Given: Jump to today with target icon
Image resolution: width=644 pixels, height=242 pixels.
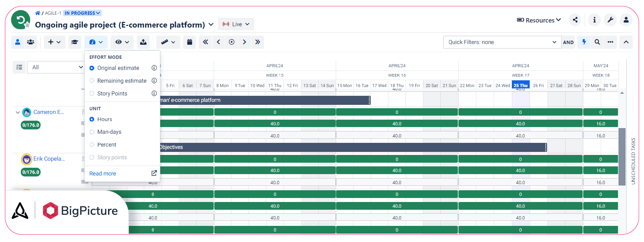Looking at the screenshot, I should click(x=231, y=42).
